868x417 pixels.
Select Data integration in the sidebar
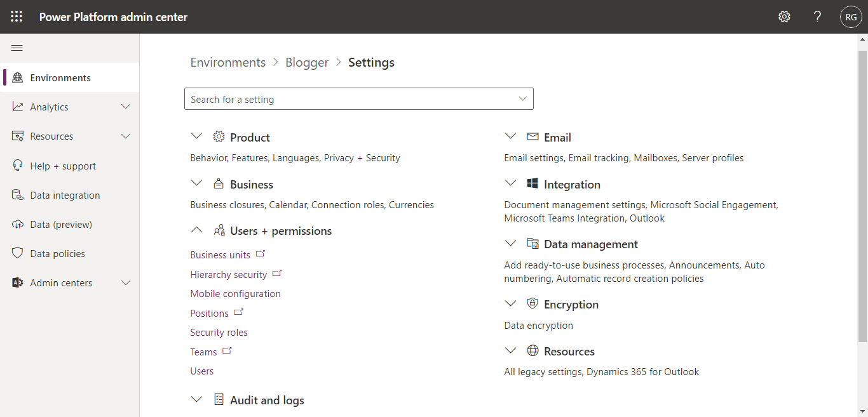click(x=70, y=195)
